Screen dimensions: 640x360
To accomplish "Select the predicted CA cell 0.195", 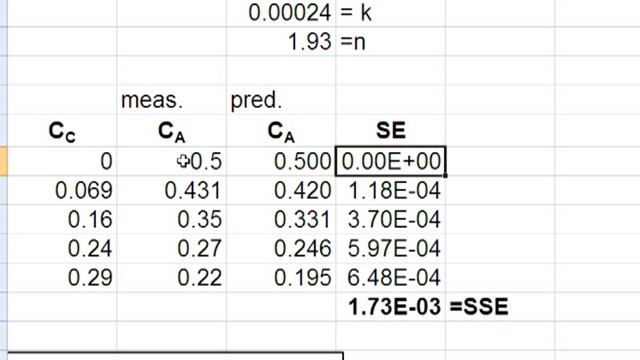I will 281,278.
